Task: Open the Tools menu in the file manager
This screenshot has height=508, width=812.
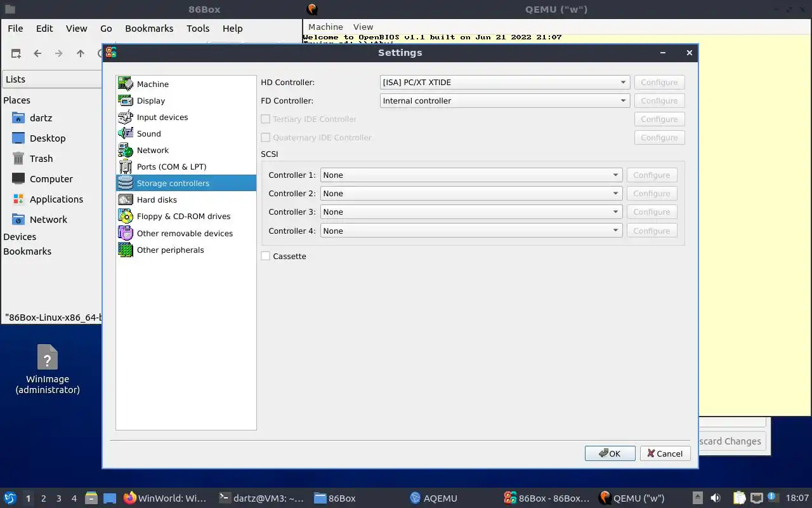Action: (198, 28)
